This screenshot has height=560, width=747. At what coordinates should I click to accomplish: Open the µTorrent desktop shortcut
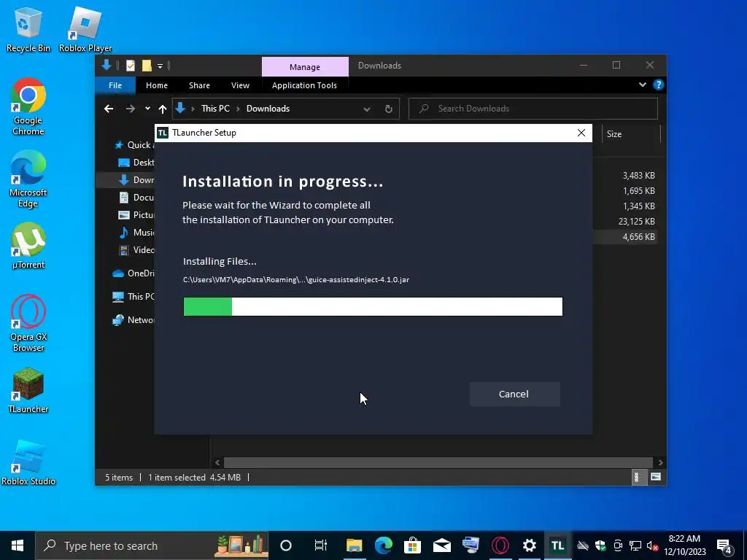point(28,246)
